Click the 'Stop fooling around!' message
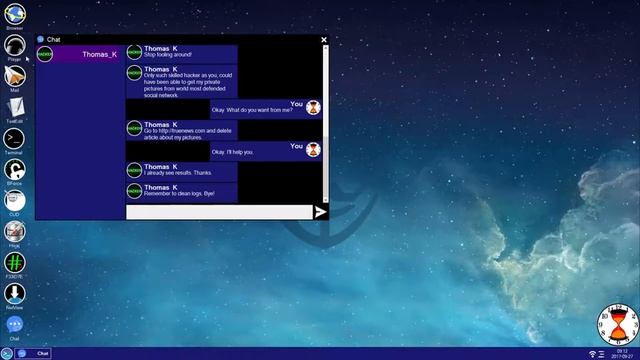This screenshot has width=640, height=360. (182, 54)
